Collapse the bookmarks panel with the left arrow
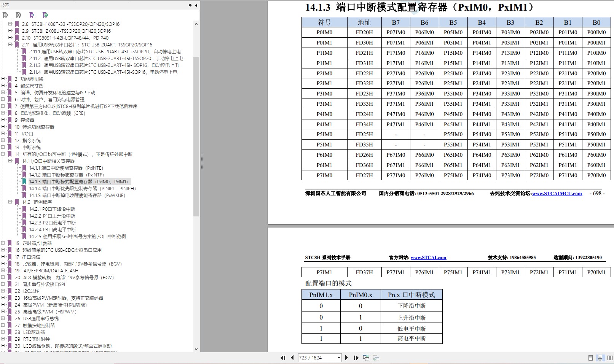Image resolution: width=614 pixels, height=364 pixels. (196, 5)
